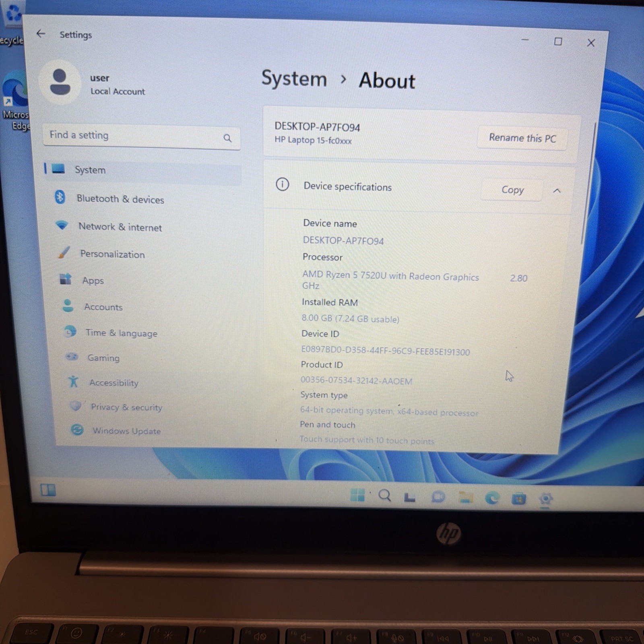Image resolution: width=644 pixels, height=644 pixels.
Task: Click the Windows Update sync icon
Action: click(x=77, y=430)
